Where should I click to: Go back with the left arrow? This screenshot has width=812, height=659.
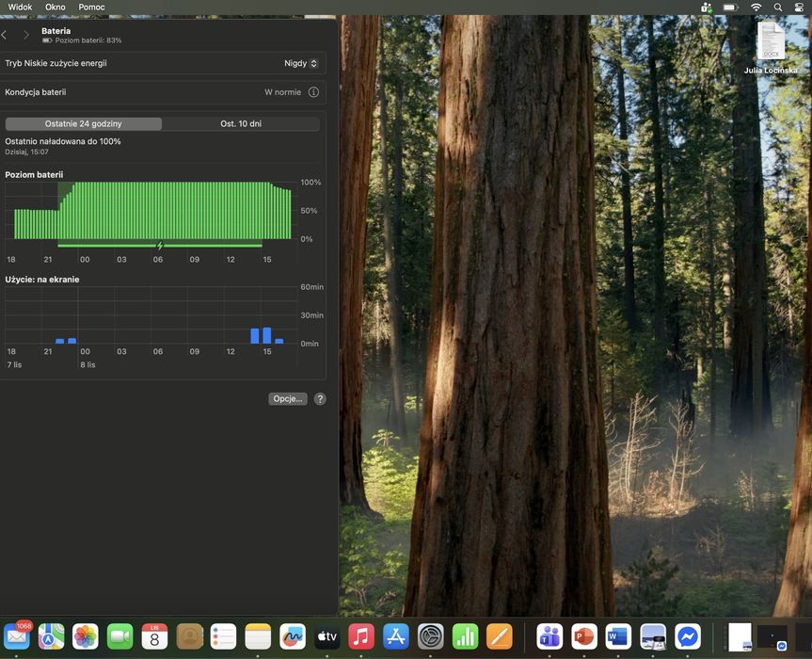[x=4, y=35]
